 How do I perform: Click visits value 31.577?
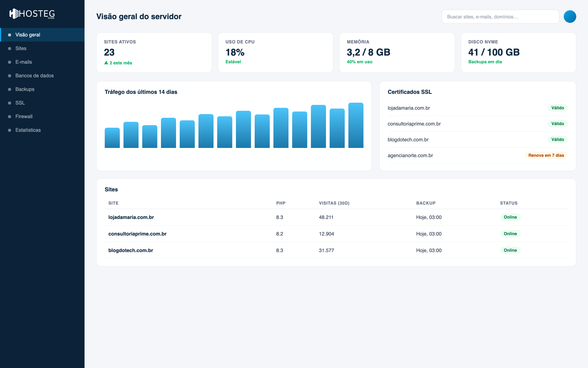pyautogui.click(x=326, y=250)
